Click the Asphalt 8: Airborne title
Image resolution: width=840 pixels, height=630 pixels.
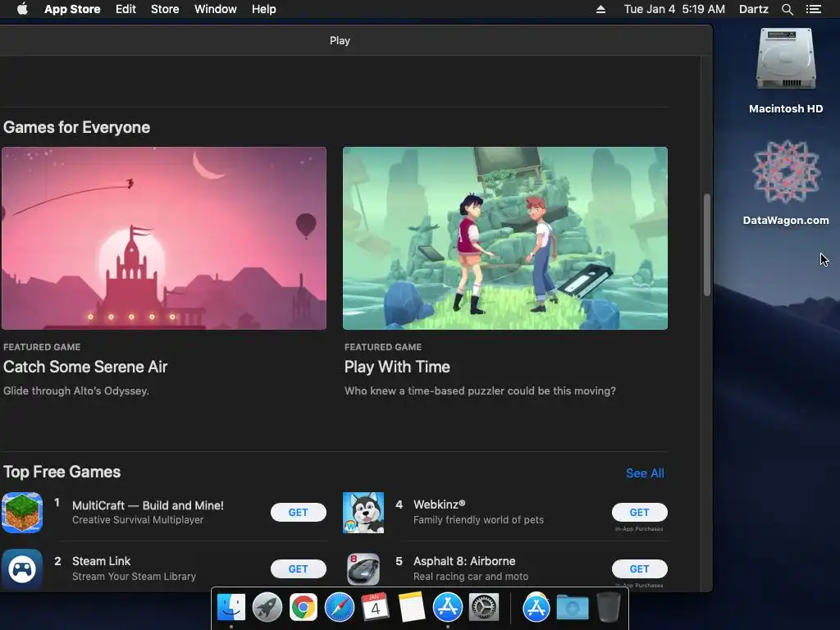(464, 561)
